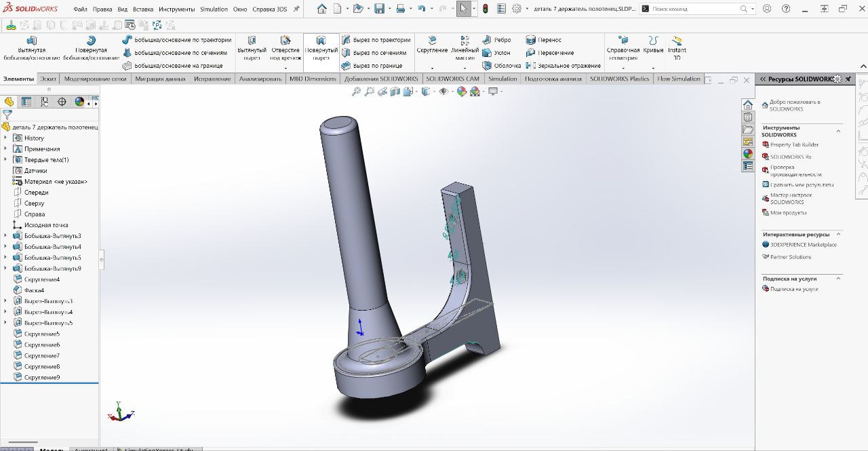Expand the Твердые тела(1) folder
Viewport: 868px width, 451px height.
pyautogui.click(x=6, y=159)
